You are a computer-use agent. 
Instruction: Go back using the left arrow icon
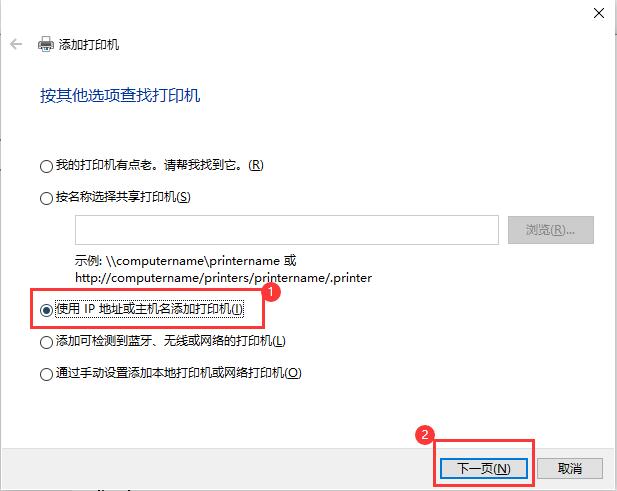16,44
